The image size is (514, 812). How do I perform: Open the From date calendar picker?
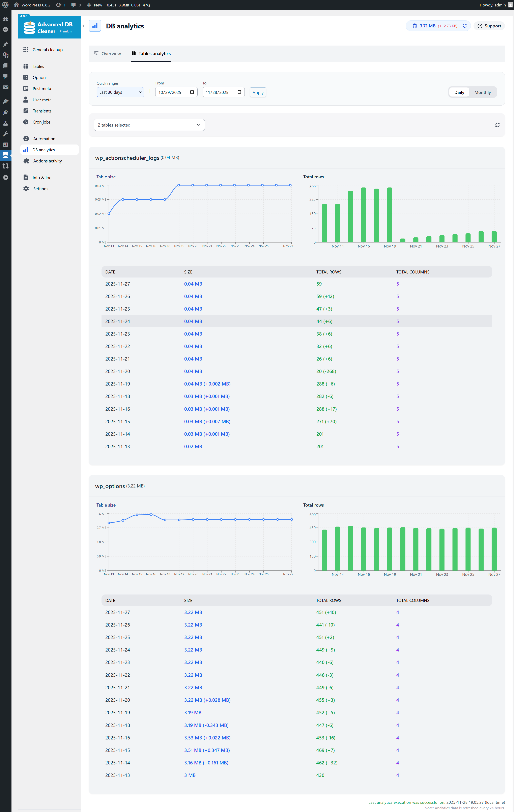[192, 92]
